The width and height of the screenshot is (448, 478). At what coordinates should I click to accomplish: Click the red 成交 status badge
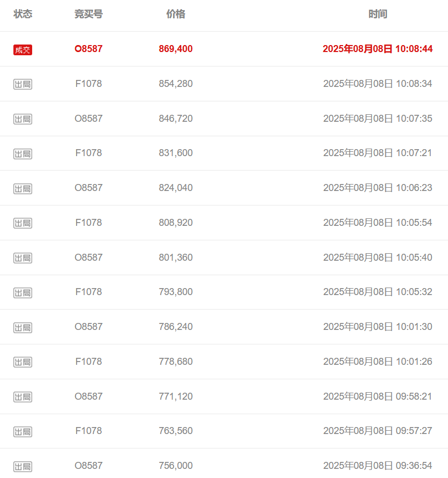click(23, 50)
